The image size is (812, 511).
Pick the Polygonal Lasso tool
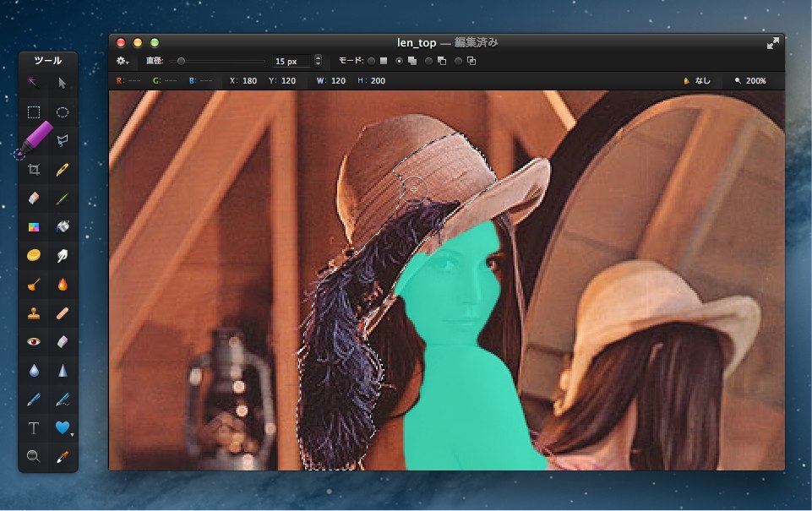63,140
